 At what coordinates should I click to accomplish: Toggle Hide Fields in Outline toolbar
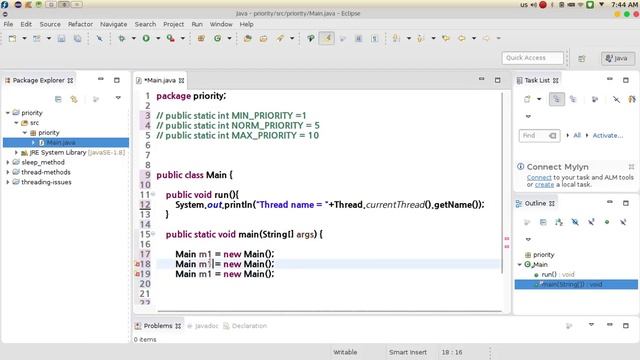click(x=575, y=222)
